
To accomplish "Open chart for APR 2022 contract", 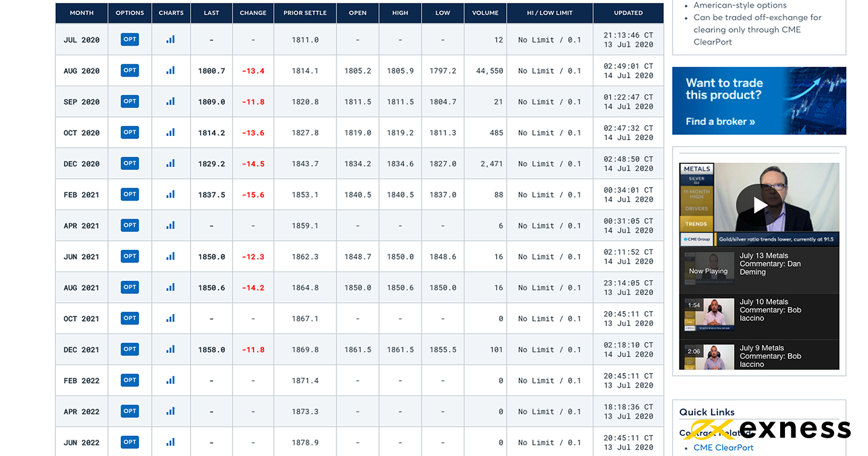I will point(171,411).
